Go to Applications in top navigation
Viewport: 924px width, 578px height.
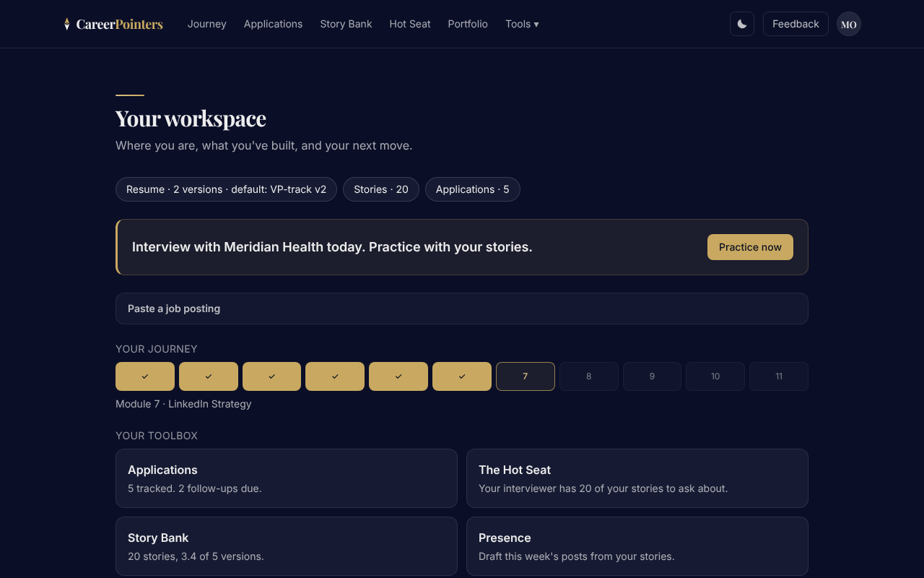pos(273,24)
